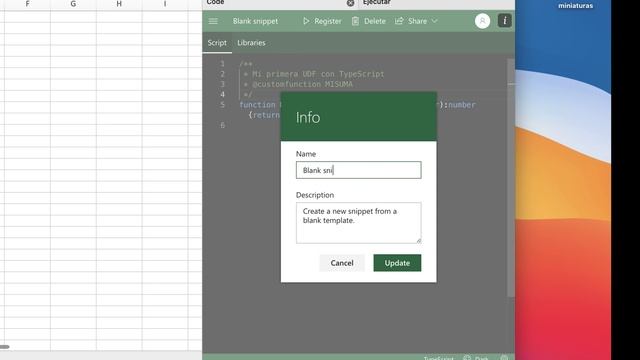Click the info 'i' icon
This screenshot has width=640, height=360.
(504, 21)
